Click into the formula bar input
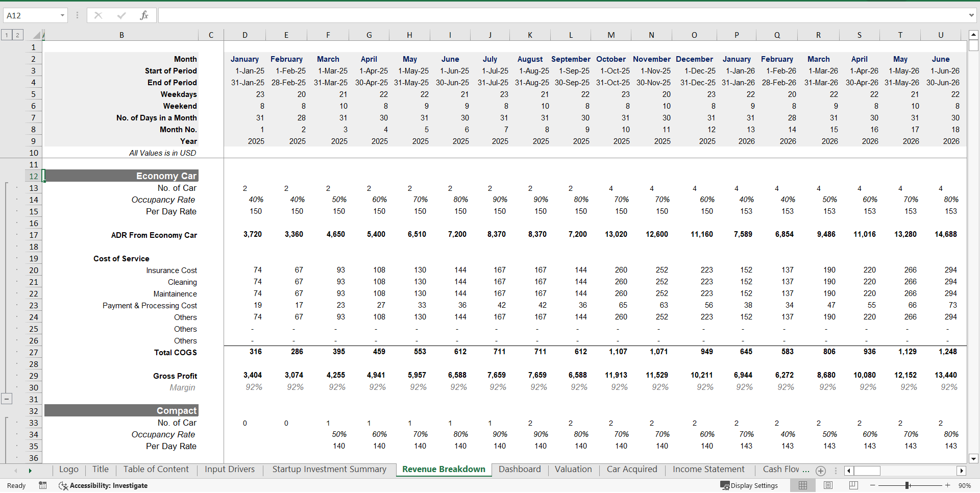Screen dimensions: 980x493 (x=561, y=15)
